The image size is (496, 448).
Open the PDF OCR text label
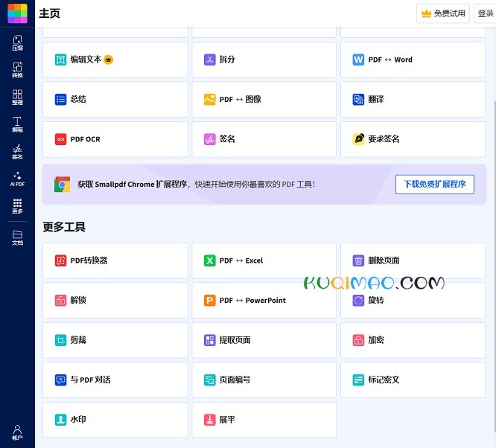pos(85,139)
